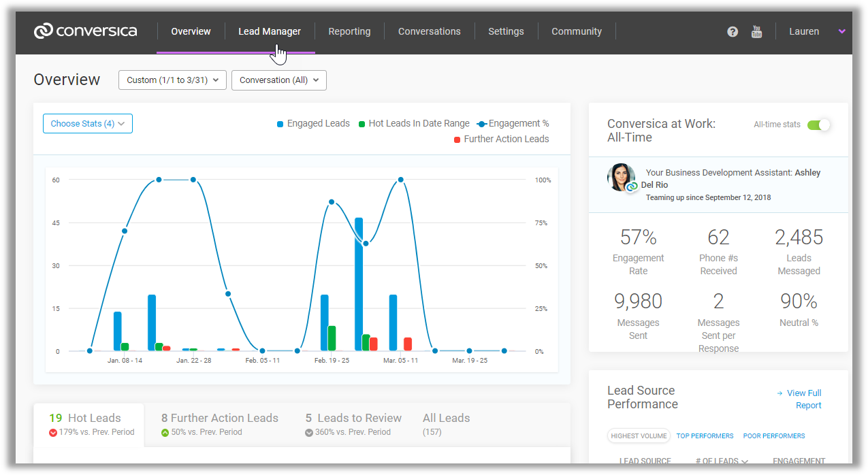Click the Mar. 19 - 25 axis label
Viewport: 868px width, 475px height.
tap(470, 360)
